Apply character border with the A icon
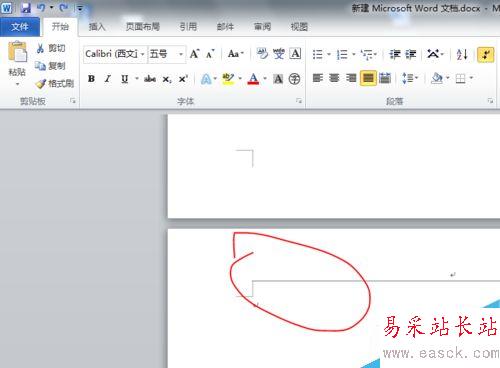 (295, 54)
